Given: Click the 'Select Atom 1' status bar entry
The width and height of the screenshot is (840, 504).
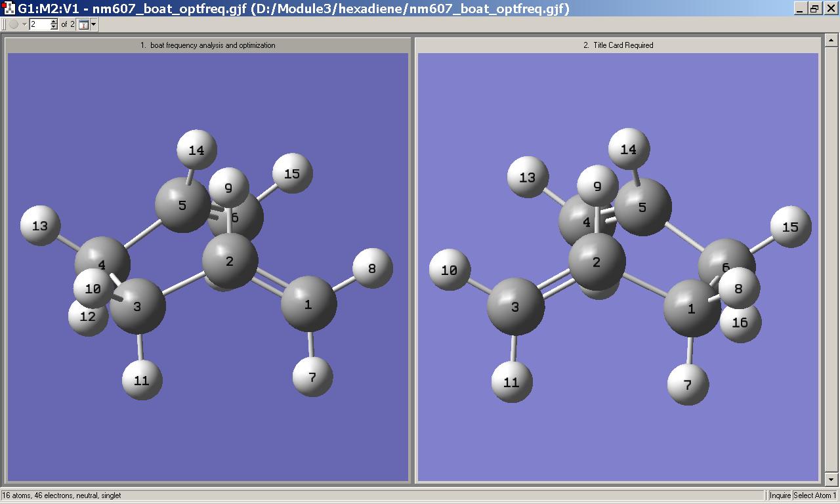Looking at the screenshot, I should (x=815, y=495).
